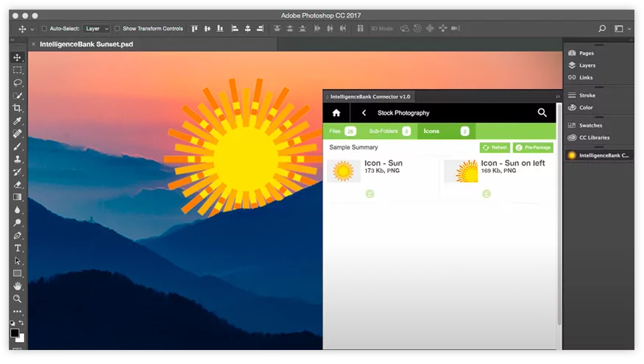The image size is (644, 364).
Task: Select the Healing Brush tool
Action: 17,134
